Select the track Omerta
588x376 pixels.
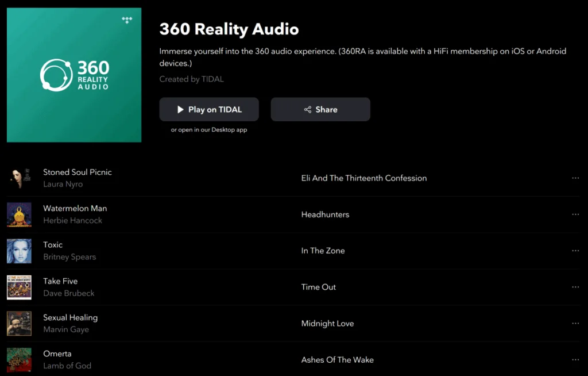coord(57,354)
